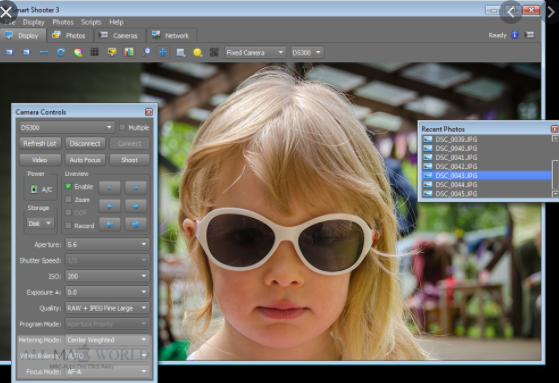Select the highlighted DSC_0043.JPG entry

click(486, 175)
